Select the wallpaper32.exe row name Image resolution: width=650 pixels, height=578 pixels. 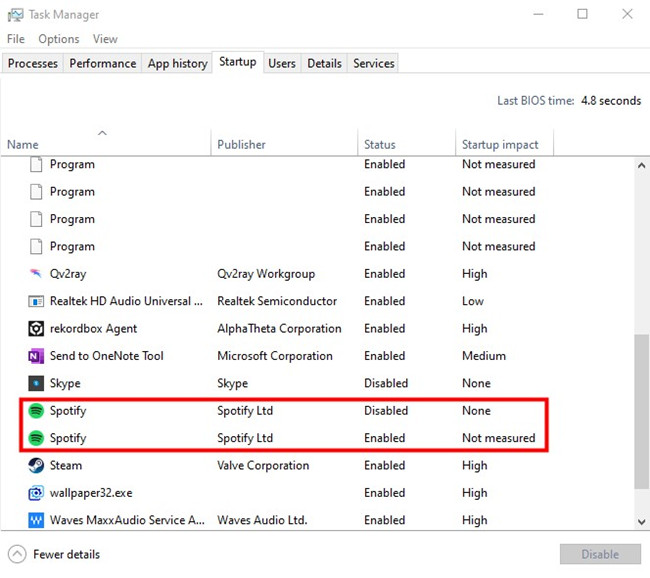click(91, 493)
